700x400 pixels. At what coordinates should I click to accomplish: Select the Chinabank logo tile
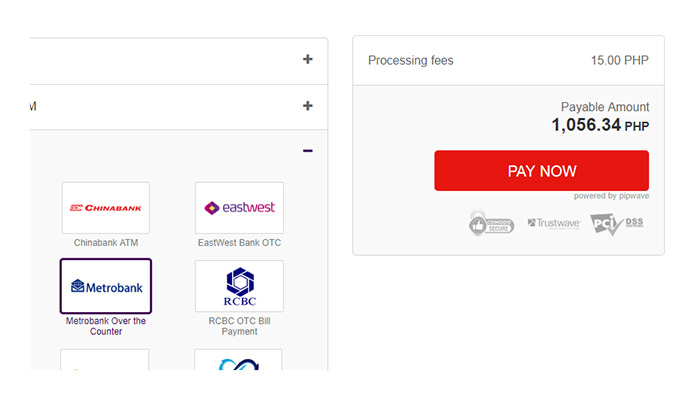click(x=106, y=208)
